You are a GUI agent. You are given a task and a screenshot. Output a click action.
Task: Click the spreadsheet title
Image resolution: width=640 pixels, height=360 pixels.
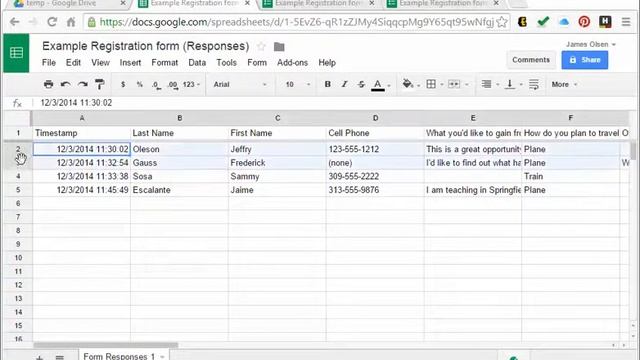tap(145, 46)
